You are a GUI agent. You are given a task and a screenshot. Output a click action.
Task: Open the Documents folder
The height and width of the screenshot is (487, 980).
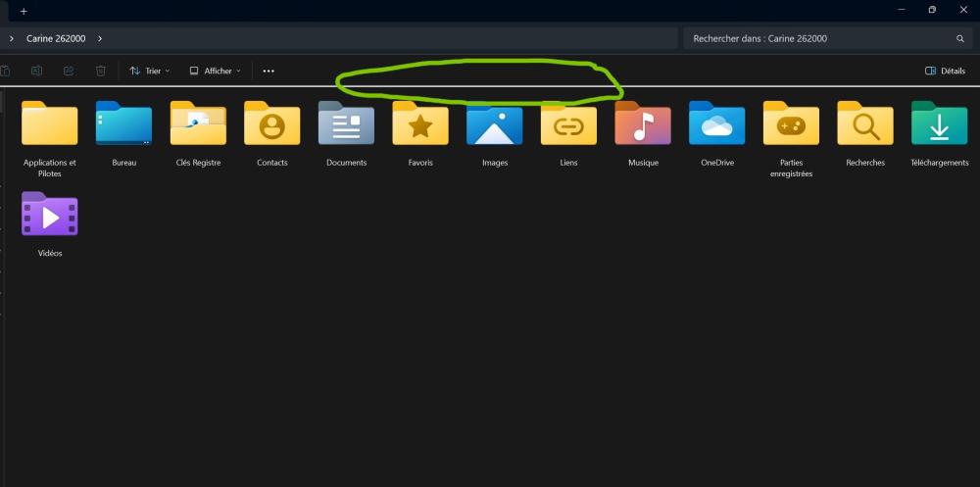346,124
